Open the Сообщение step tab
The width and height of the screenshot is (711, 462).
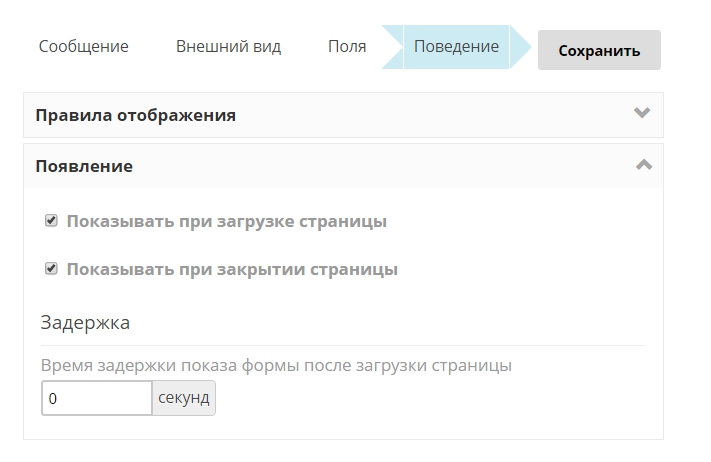tap(83, 47)
